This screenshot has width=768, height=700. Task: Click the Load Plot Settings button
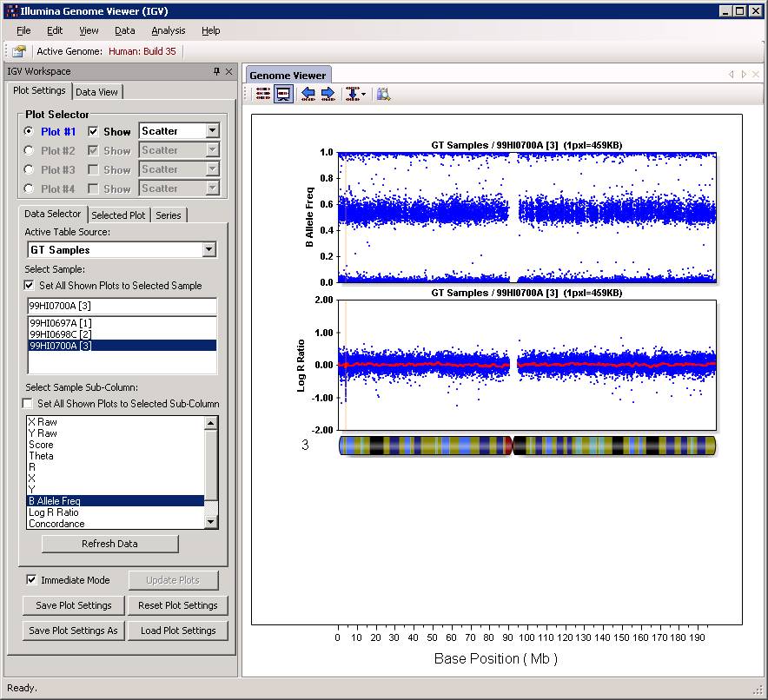pos(178,631)
